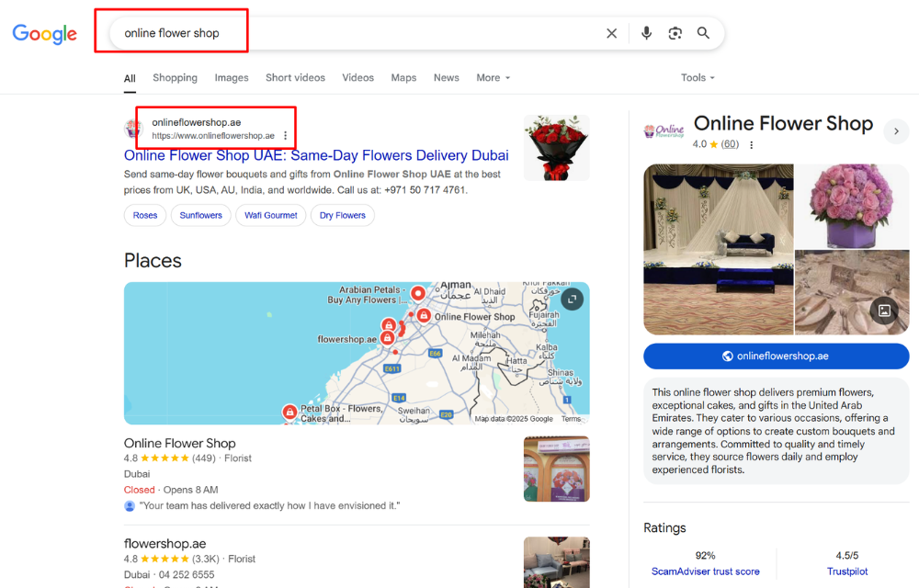919x588 pixels.
Task: Open the knowledge panel with the right chevron
Action: point(896,131)
